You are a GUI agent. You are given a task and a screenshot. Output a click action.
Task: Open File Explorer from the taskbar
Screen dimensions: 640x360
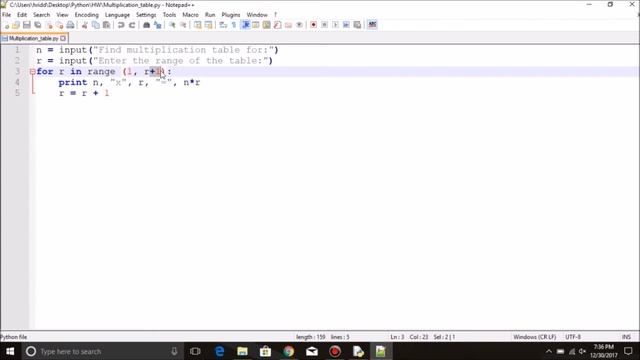(242, 351)
